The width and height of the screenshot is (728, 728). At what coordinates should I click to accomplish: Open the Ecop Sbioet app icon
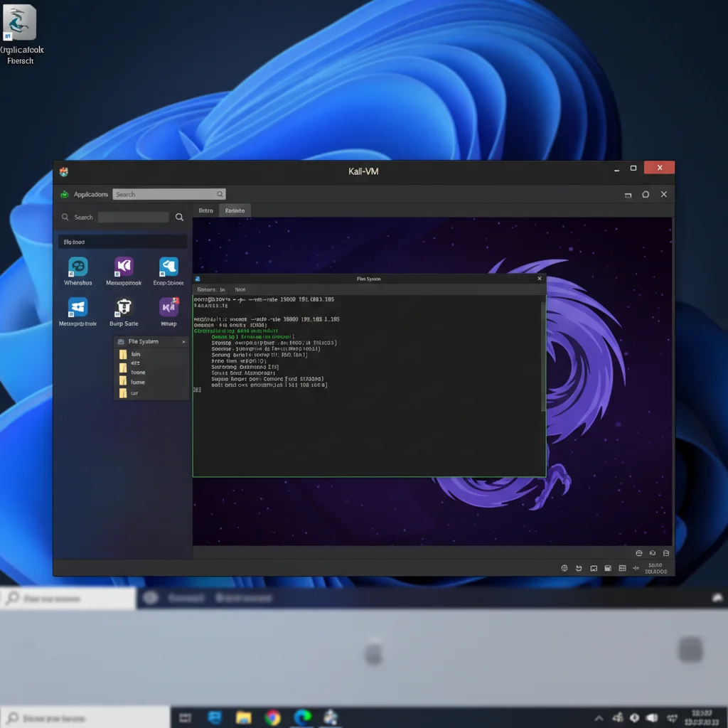(168, 267)
